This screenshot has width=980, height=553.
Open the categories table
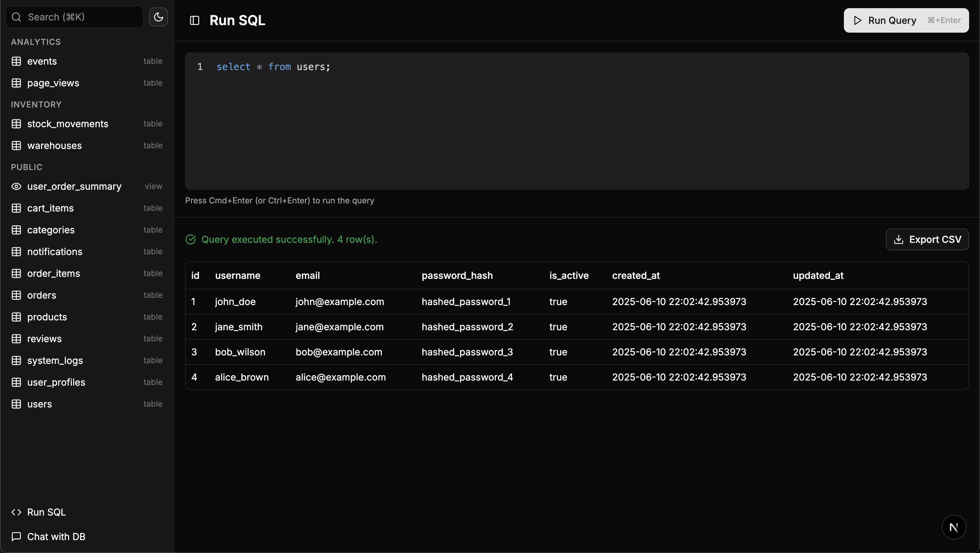pos(87,230)
